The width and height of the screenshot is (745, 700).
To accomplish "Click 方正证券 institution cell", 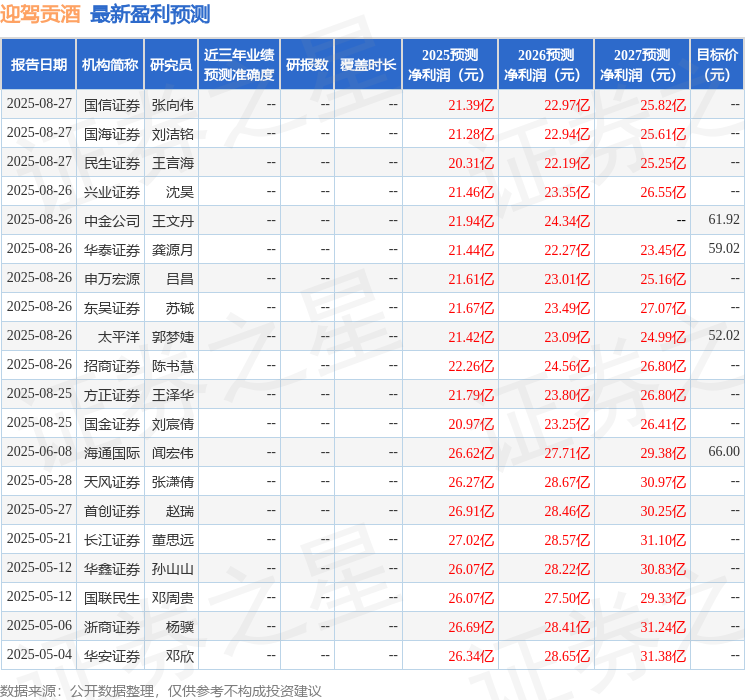I will 112,395.
